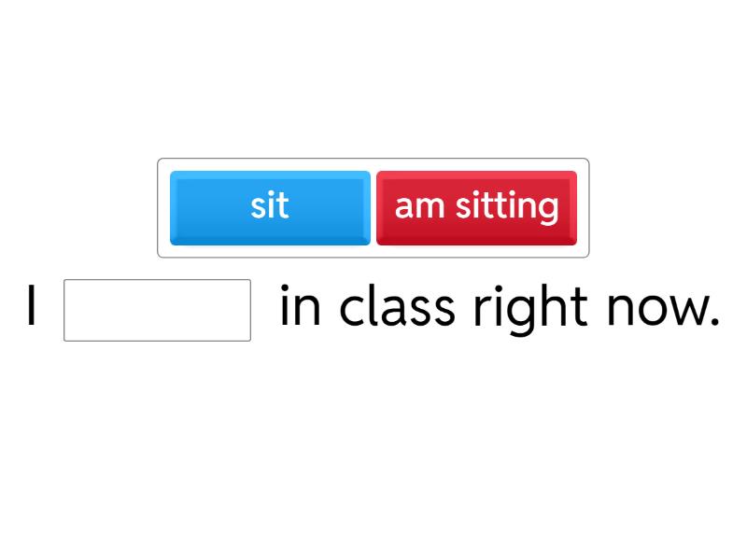
Task: Click the word "I" before the blank
Action: click(33, 308)
